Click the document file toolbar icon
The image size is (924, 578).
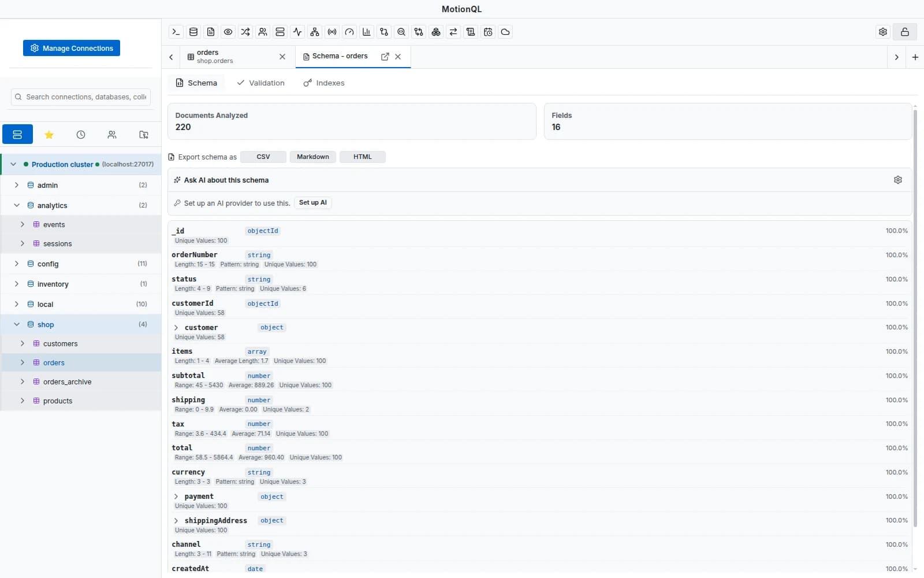pyautogui.click(x=211, y=32)
